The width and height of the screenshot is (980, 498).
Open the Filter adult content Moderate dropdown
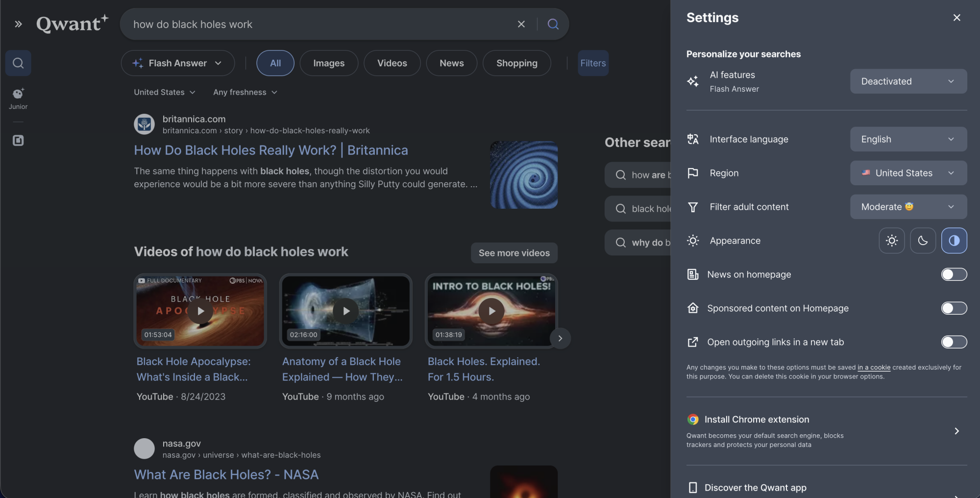point(908,207)
